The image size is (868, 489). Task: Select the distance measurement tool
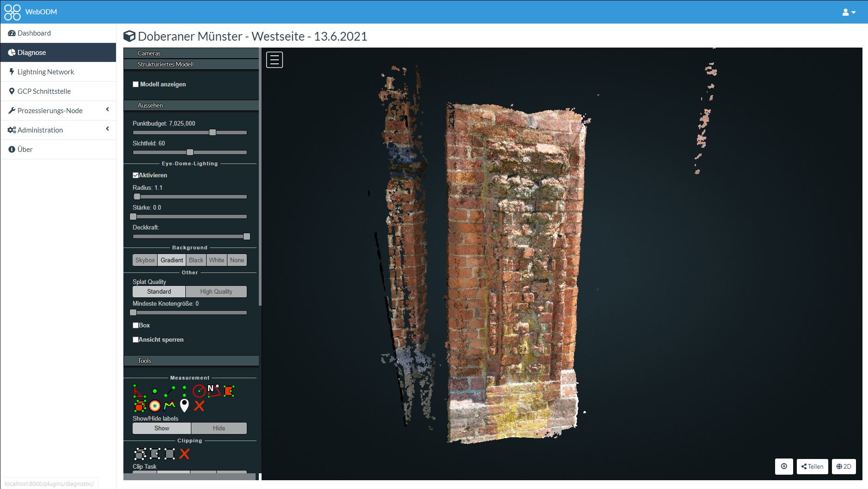click(170, 392)
